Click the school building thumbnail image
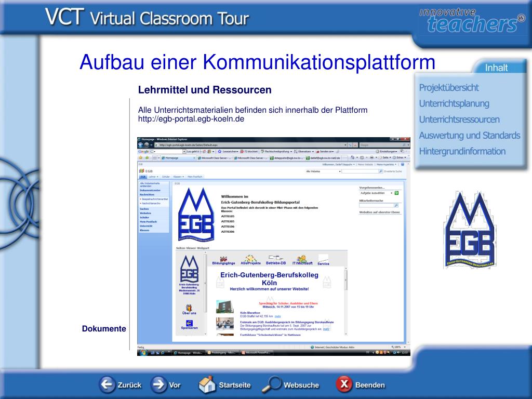 pos(224,307)
